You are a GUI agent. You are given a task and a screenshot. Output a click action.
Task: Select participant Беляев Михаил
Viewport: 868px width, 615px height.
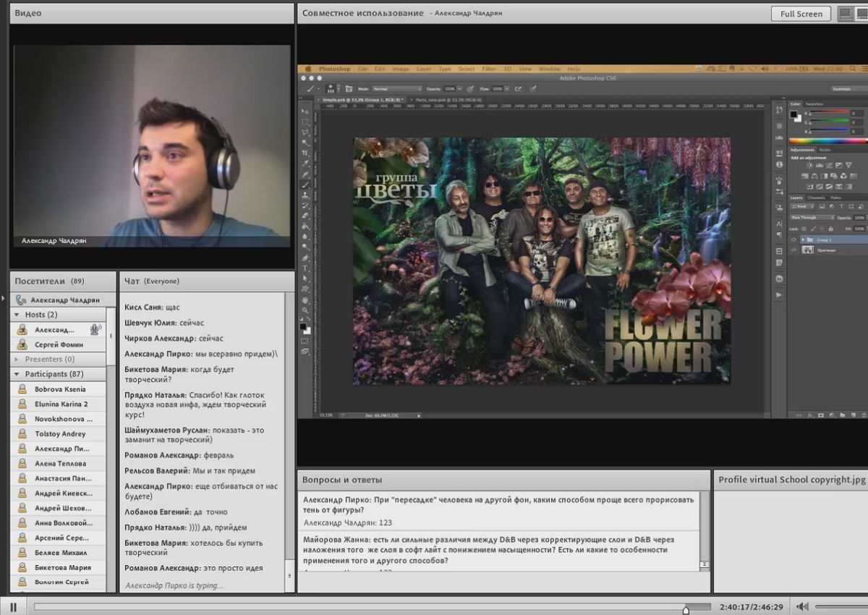59,552
